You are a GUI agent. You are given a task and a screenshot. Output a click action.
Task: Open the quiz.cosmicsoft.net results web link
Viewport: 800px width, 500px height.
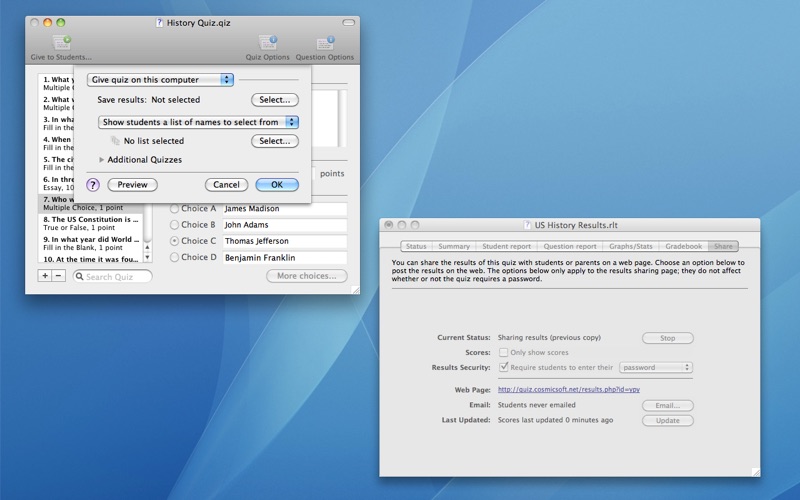coord(569,390)
